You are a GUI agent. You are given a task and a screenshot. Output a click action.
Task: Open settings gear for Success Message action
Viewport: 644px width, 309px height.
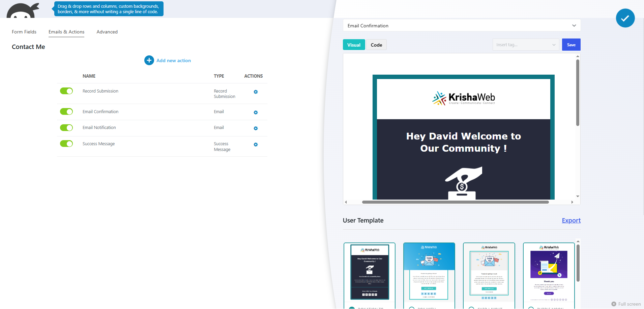point(256,145)
